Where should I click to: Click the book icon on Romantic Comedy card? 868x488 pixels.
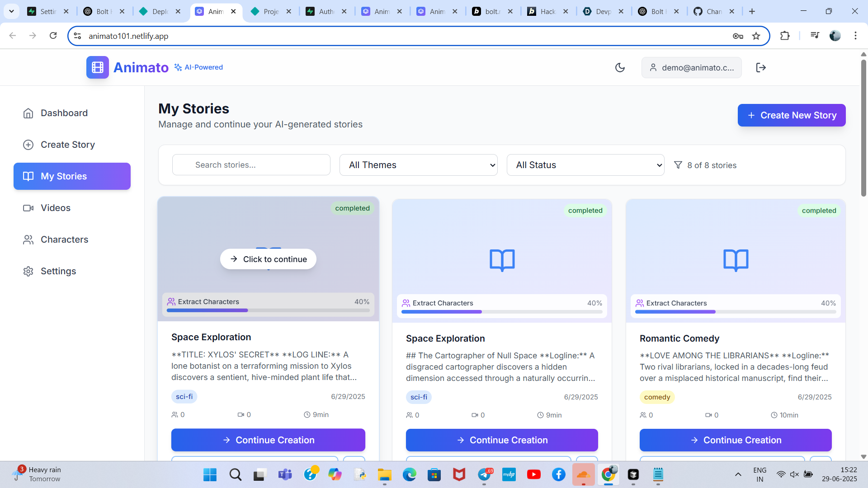point(736,260)
